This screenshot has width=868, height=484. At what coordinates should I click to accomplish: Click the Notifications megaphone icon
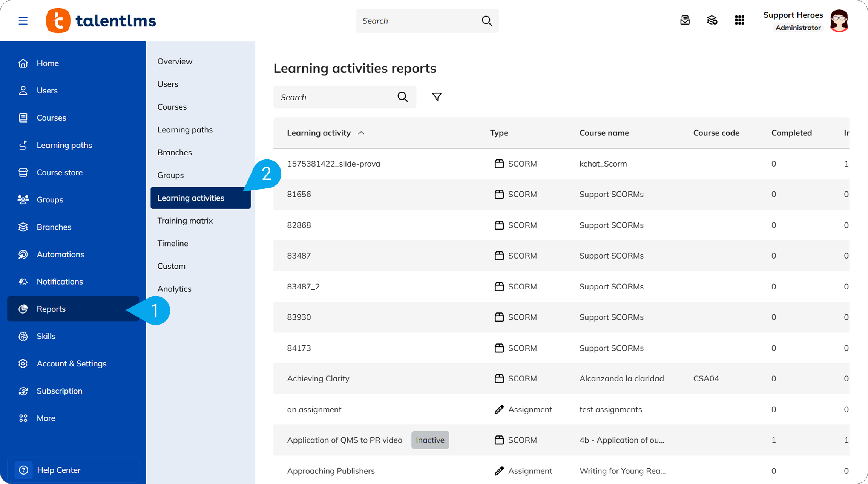[23, 282]
